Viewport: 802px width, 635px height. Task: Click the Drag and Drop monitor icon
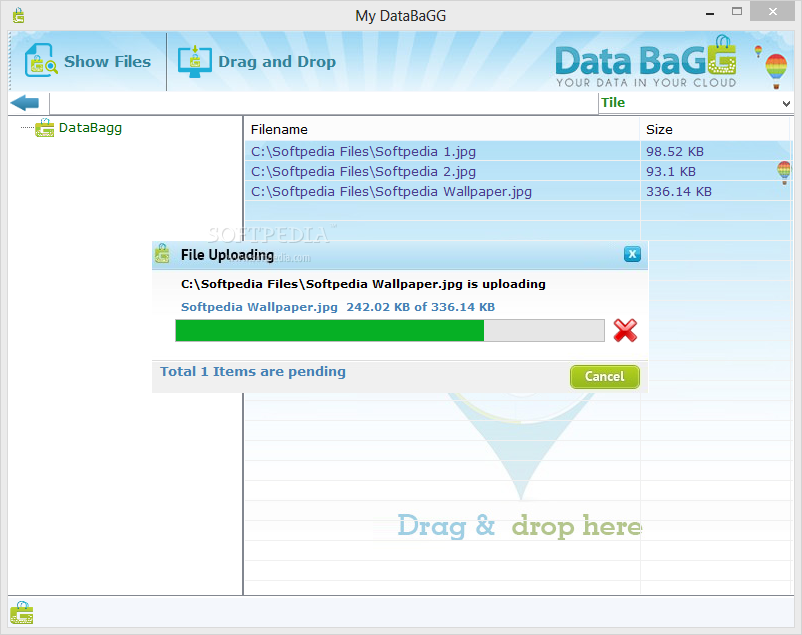pyautogui.click(x=194, y=61)
